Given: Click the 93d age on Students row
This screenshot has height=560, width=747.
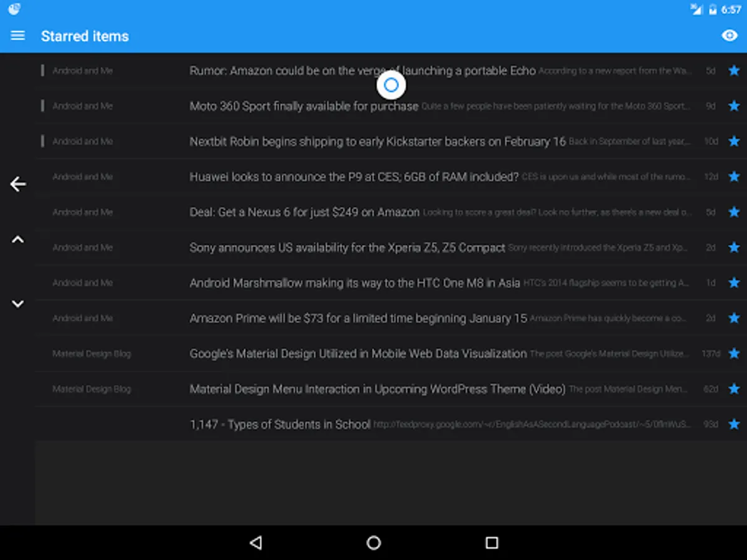Looking at the screenshot, I should tap(711, 424).
